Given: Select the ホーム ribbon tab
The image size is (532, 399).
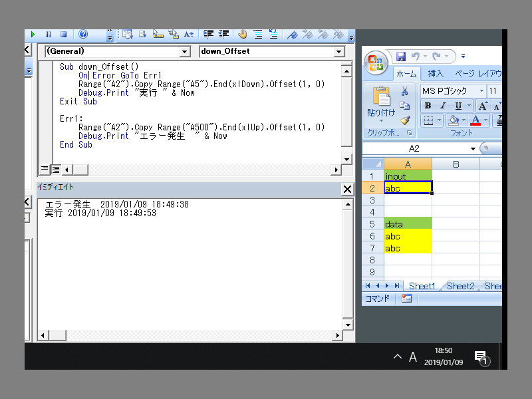Looking at the screenshot, I should (406, 74).
